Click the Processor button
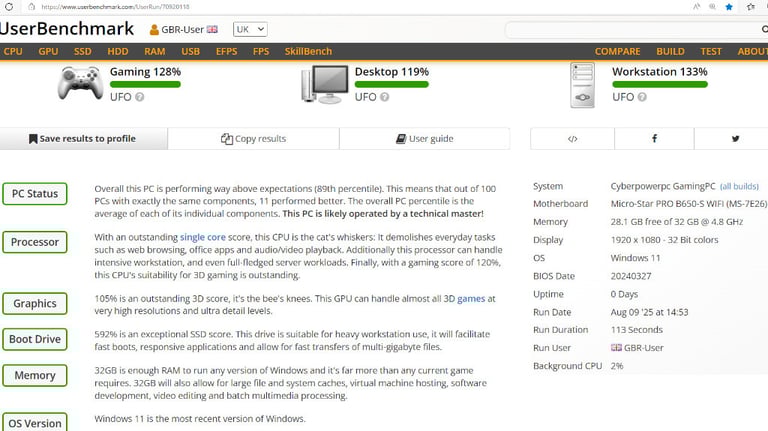The image size is (768, 431). [35, 242]
